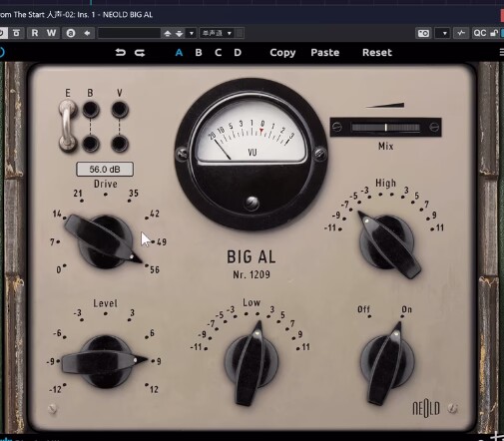
Task: Click the upper V jack socket
Action: [x=120, y=110]
